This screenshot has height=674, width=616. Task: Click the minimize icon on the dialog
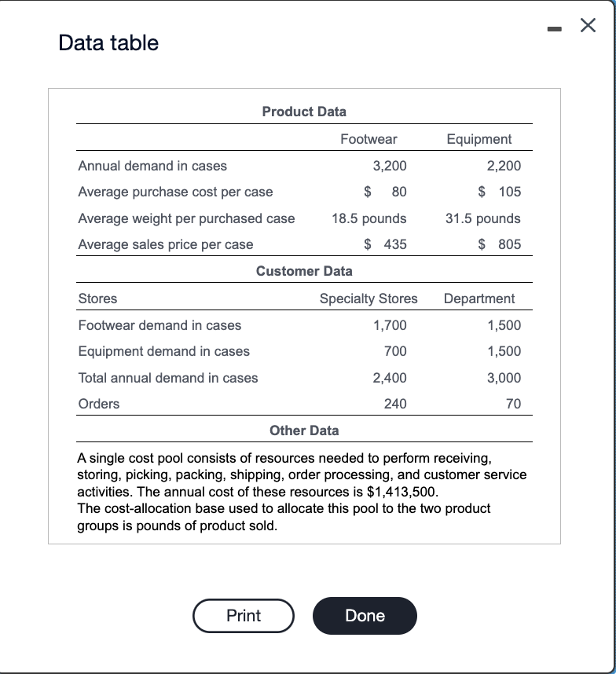click(555, 26)
